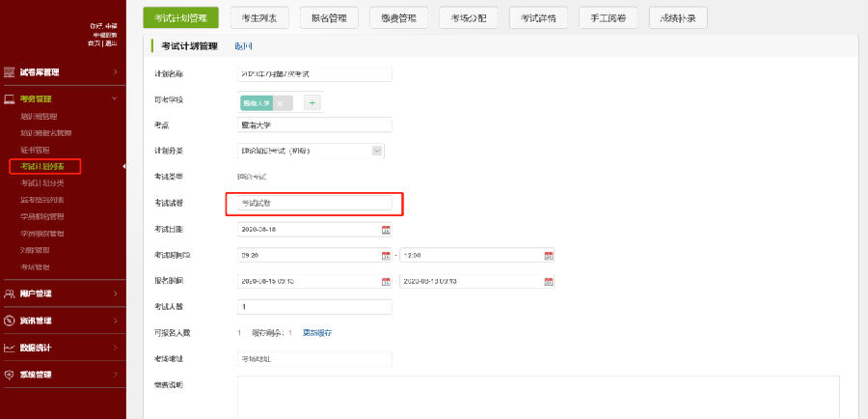The image size is (868, 419).
Task: Expand the 用户管理 sidebar menu
Action: [63, 293]
